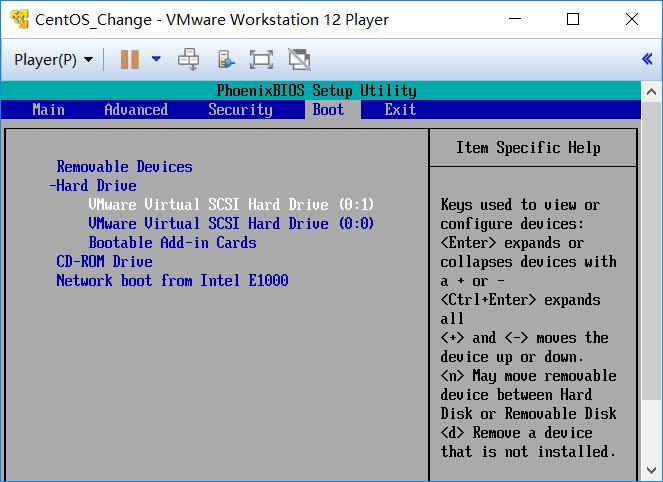This screenshot has height=482, width=663.
Task: Minimize the VMware Player window
Action: pyautogui.click(x=515, y=19)
